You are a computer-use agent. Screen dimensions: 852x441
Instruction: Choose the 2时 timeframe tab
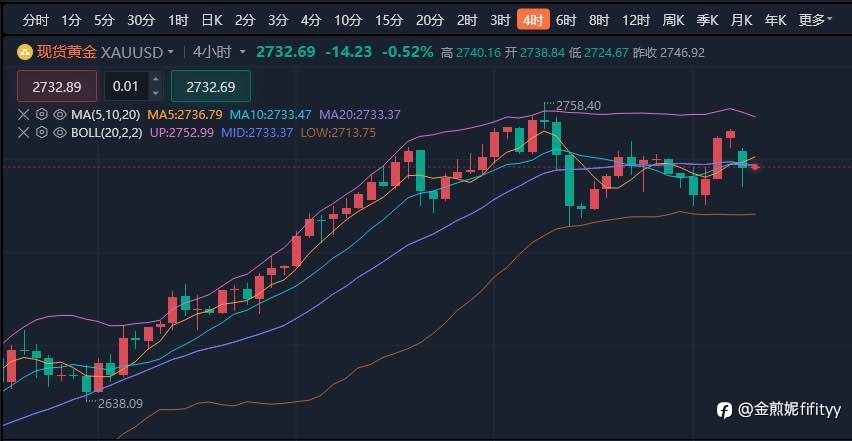coord(467,21)
